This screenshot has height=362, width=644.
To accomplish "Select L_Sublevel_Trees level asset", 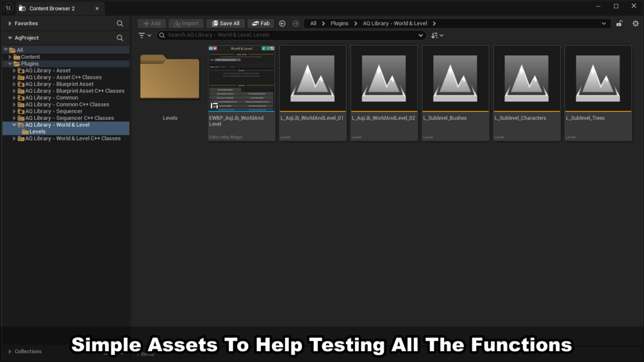I will 599,93.
